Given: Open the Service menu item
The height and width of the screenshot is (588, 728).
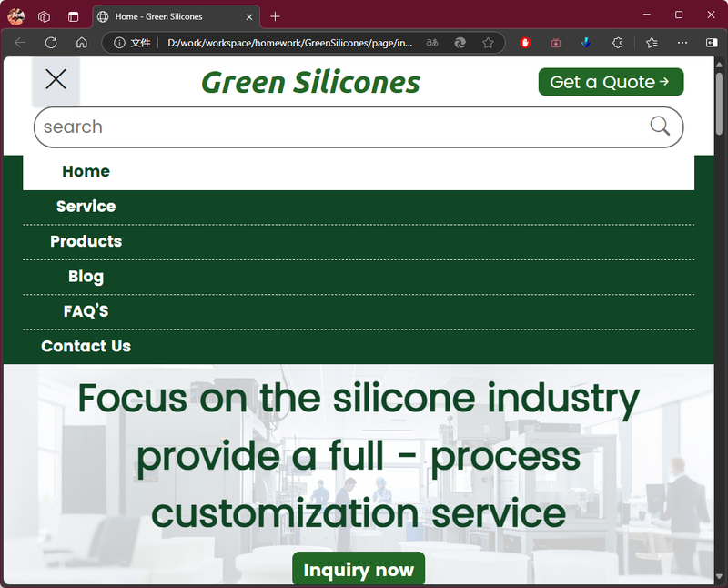Looking at the screenshot, I should pos(86,207).
